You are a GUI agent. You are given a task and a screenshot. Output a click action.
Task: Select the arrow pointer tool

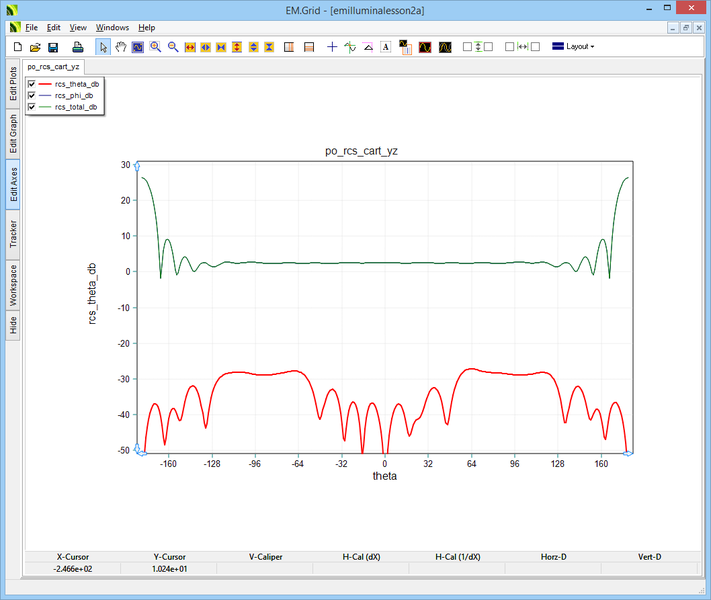click(x=104, y=47)
